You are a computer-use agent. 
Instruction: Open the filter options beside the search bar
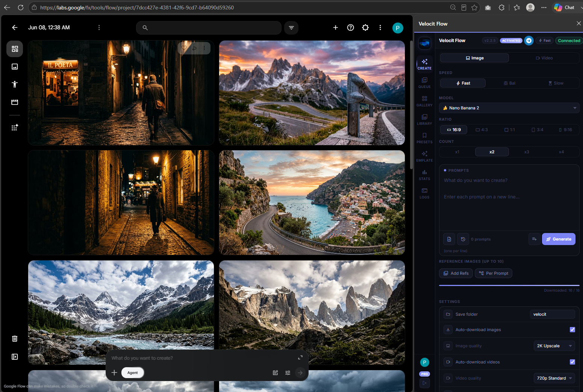point(291,28)
